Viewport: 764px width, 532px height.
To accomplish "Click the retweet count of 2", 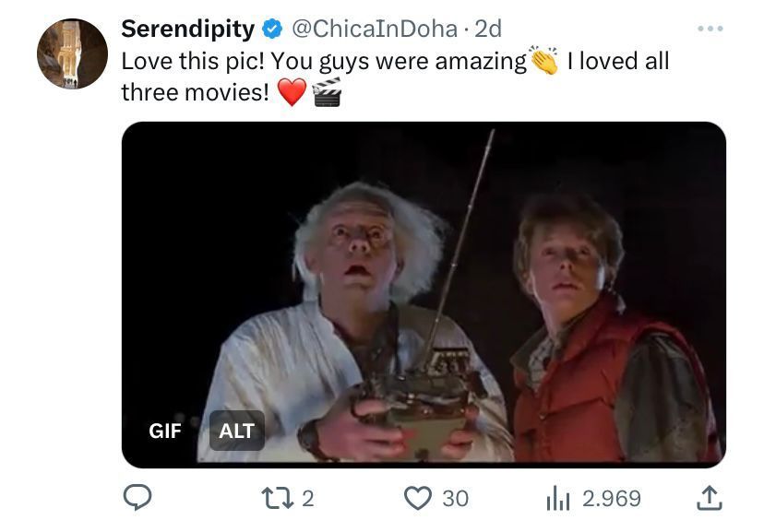I will tap(308, 499).
